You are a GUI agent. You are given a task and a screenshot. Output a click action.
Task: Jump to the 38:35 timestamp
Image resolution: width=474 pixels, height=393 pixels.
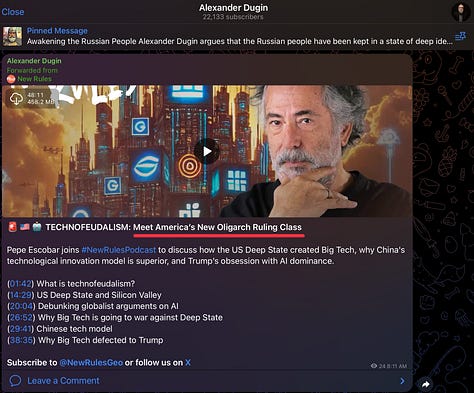(21, 340)
